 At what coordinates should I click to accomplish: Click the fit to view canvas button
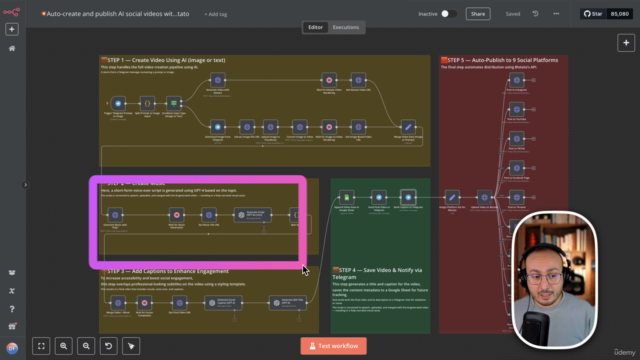[41, 346]
